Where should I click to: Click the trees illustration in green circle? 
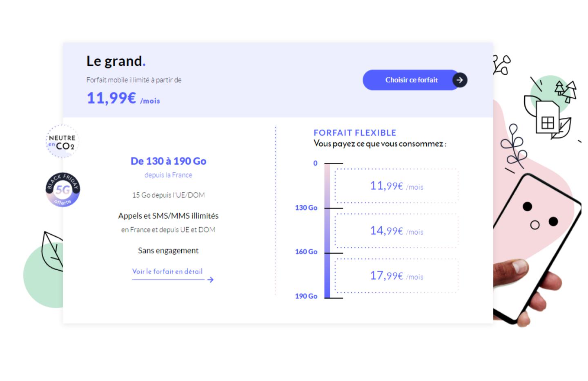566,92
